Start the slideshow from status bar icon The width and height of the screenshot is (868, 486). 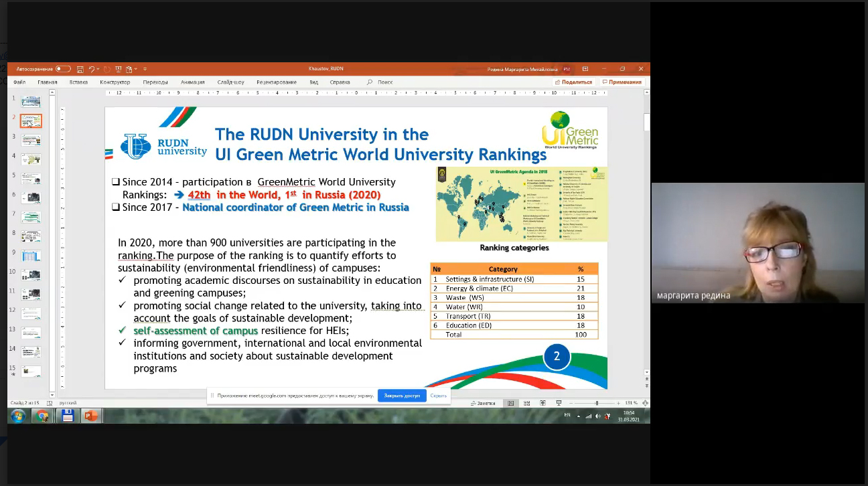click(x=559, y=403)
